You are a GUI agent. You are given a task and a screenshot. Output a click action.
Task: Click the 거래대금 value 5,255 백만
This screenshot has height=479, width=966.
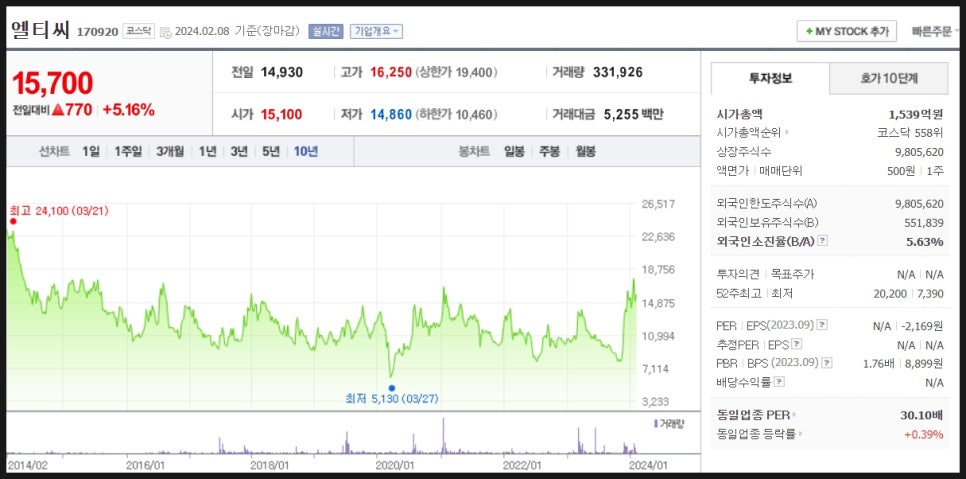[x=633, y=115]
